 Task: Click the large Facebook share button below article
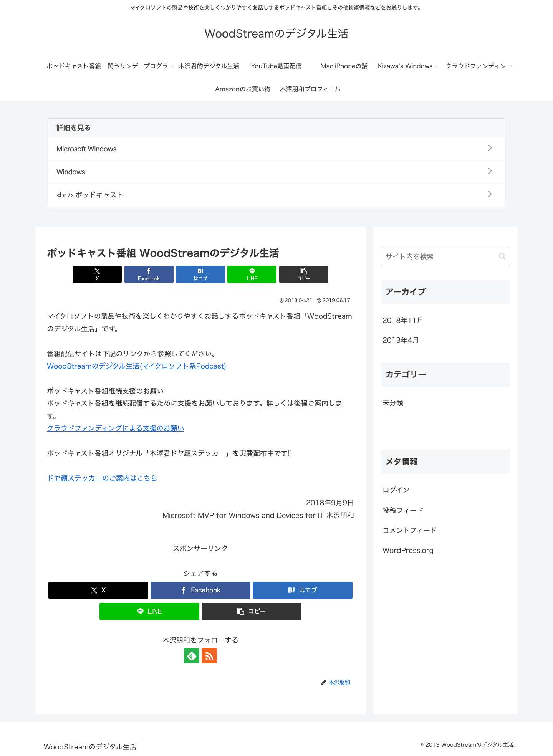pyautogui.click(x=200, y=590)
